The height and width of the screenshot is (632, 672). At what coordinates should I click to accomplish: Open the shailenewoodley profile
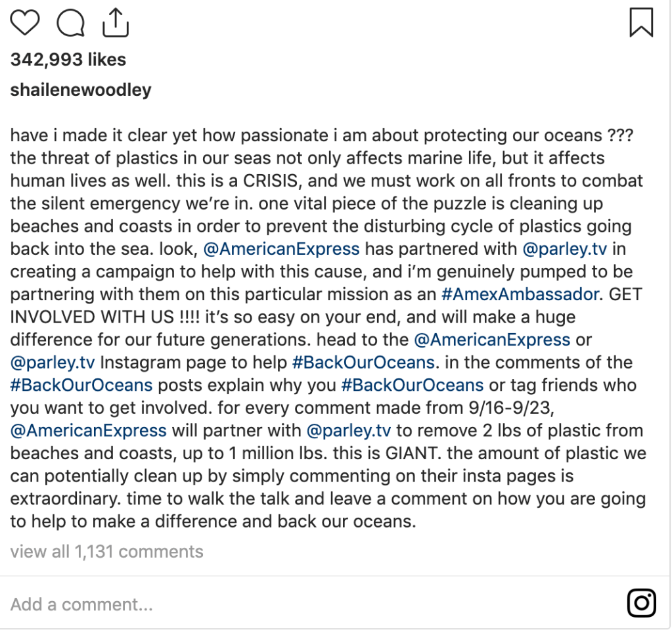[81, 90]
